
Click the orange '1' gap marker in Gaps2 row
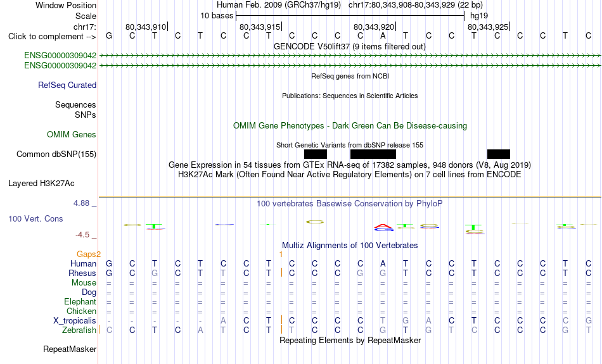pyautogui.click(x=281, y=254)
